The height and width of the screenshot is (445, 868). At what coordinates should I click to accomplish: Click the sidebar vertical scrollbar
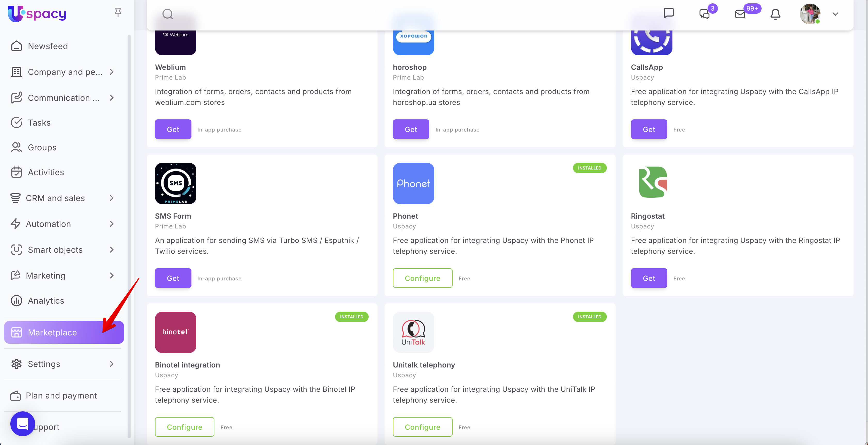point(129,236)
